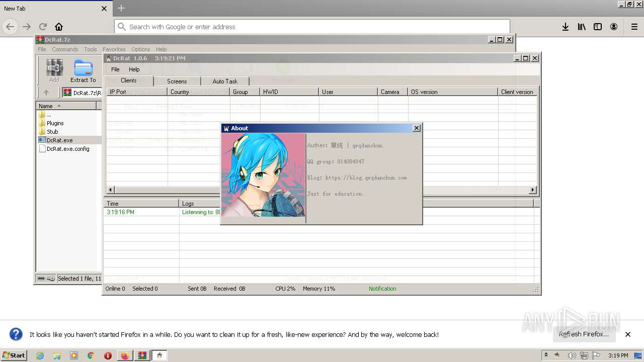Click the 3:19:16 PM log entry
644x362 pixels.
click(120, 212)
